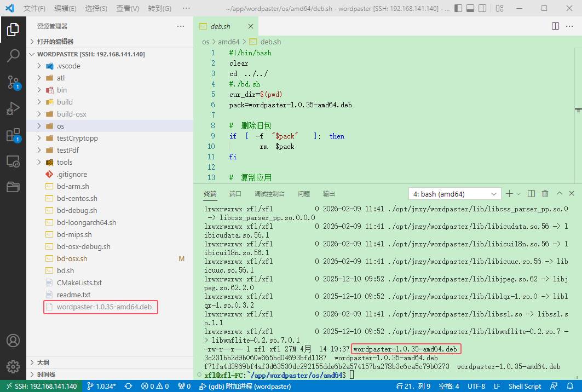Click the split editor icon
Image resolution: width=582 pixels, height=392 pixels.
tap(555, 26)
